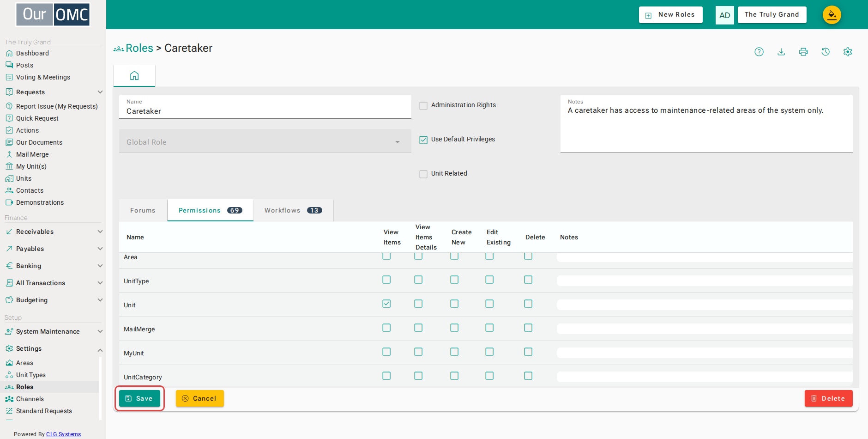The height and width of the screenshot is (439, 868).
Task: Open the CLG Systems link
Action: (63, 434)
